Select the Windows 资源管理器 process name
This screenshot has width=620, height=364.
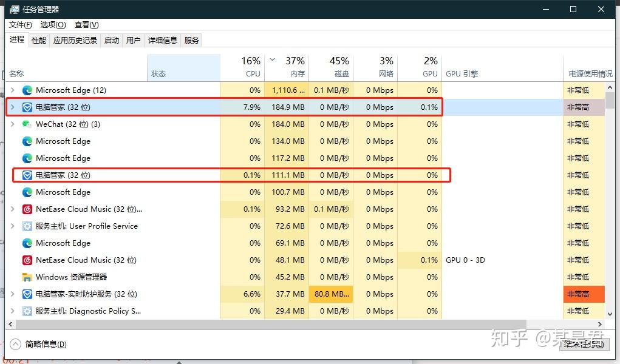71,277
